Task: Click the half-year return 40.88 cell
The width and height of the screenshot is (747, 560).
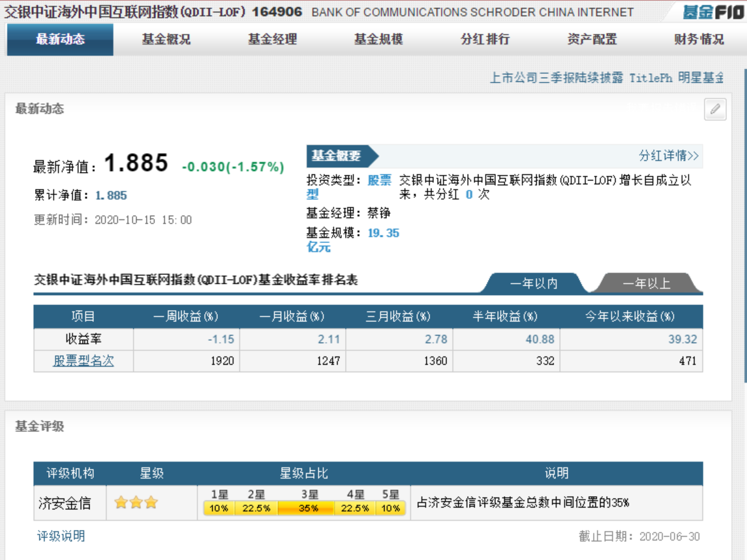Action: coord(507,340)
